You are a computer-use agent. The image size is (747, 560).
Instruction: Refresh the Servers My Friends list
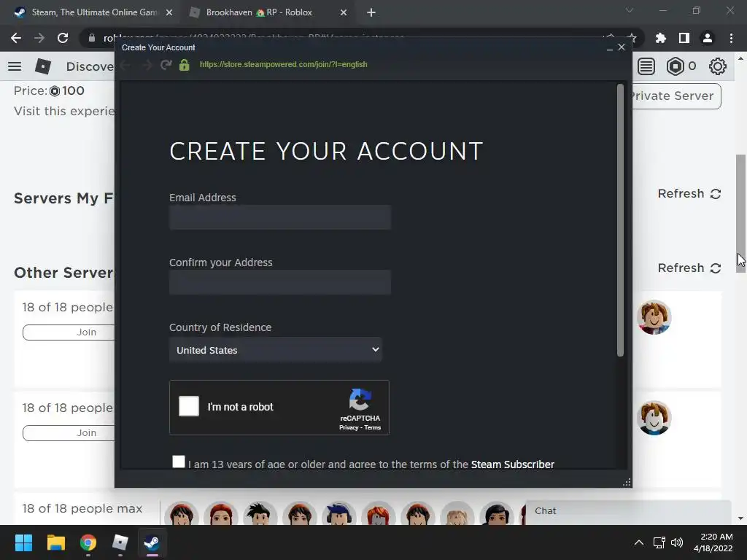tap(689, 193)
